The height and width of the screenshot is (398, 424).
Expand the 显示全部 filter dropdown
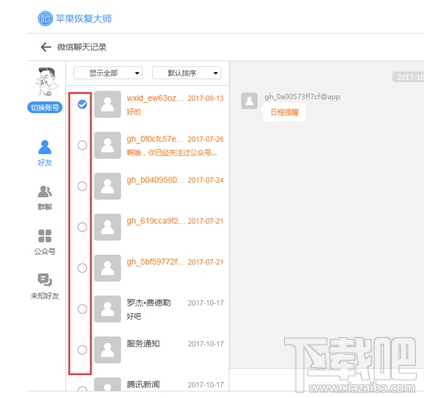pyautogui.click(x=108, y=73)
